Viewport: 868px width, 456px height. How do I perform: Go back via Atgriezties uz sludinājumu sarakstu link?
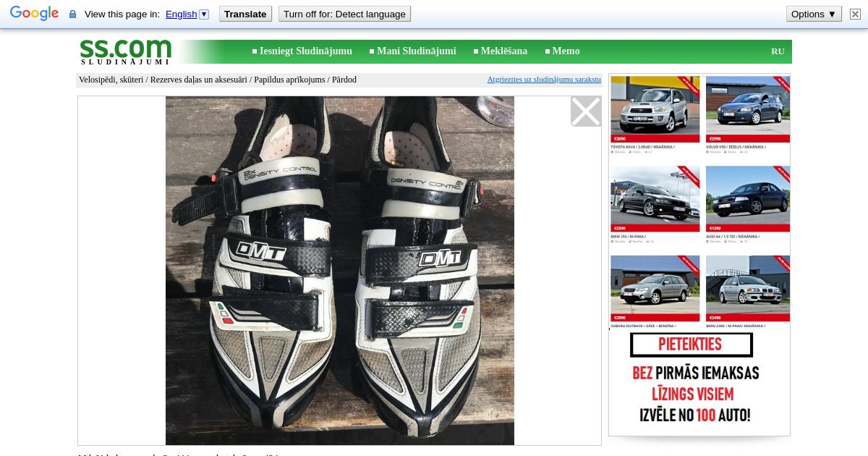click(x=544, y=80)
